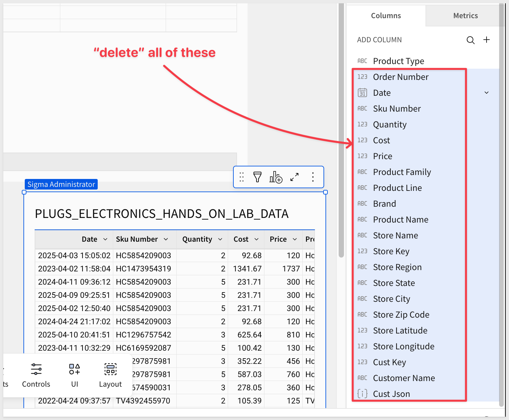Click the PLUGS_ELECTRONICS_HANDS_ON_LAB_DATA table title
The image size is (509, 420).
[162, 214]
